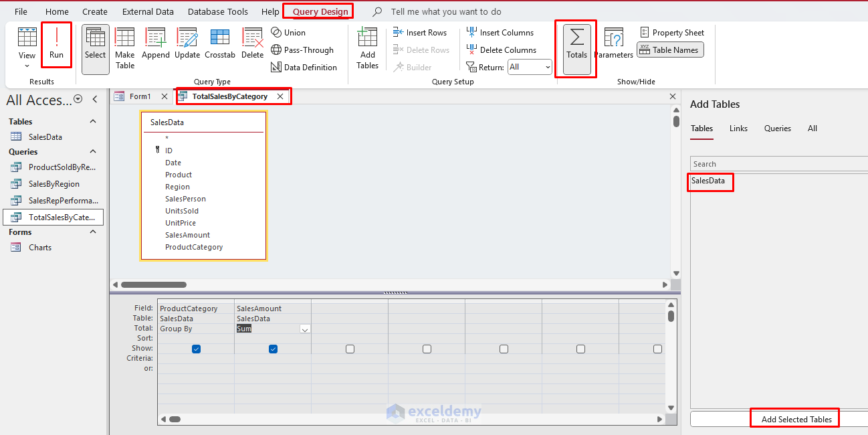Collapse the Tables group in navigation pane
The image size is (868, 435).
93,121
